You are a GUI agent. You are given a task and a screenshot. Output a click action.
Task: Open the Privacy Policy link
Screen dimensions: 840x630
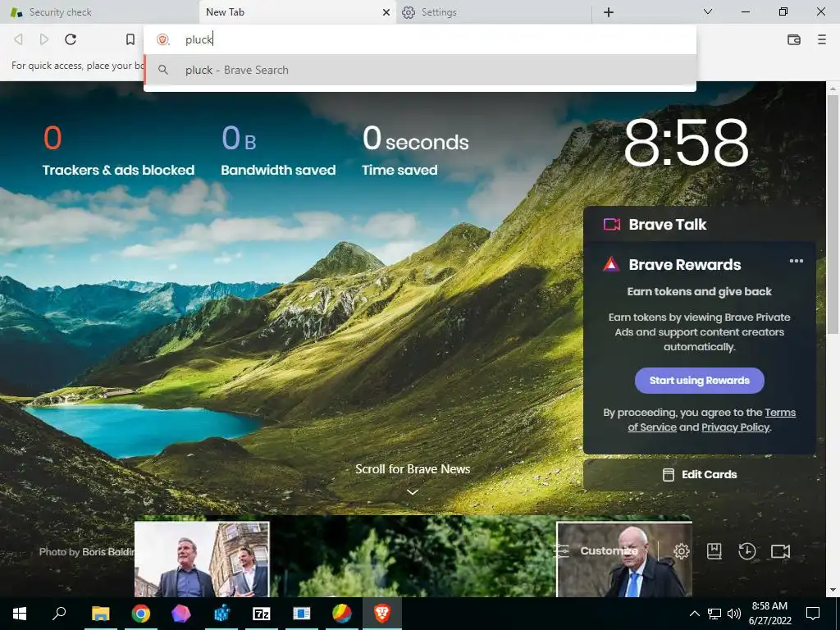coord(736,427)
